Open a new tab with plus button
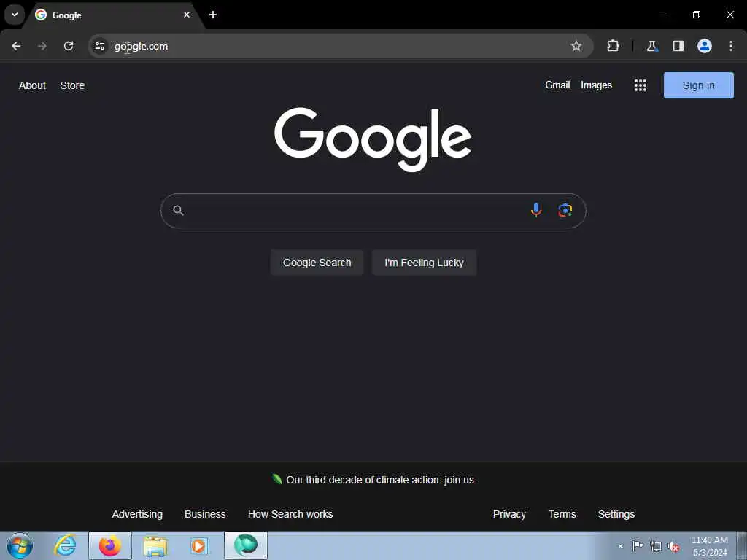The height and width of the screenshot is (560, 747). (213, 15)
